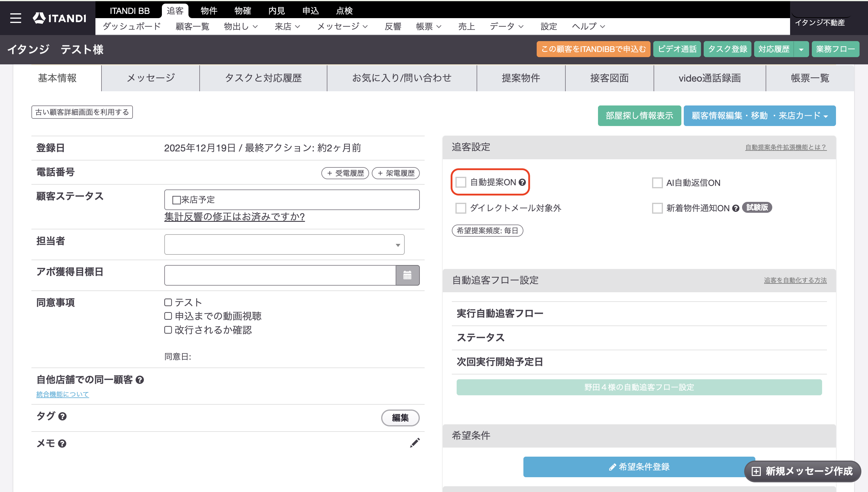
Task: Open 設定 menu item
Action: (x=549, y=26)
